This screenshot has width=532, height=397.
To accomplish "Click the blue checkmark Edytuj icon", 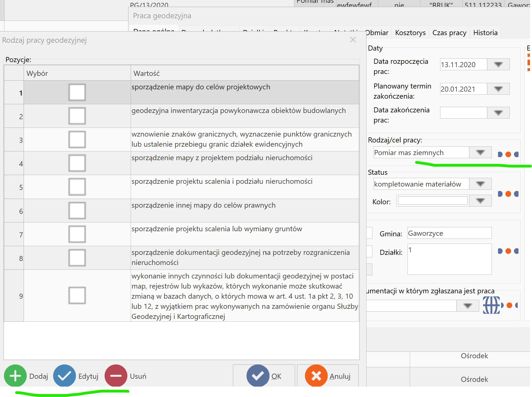I will tap(64, 376).
